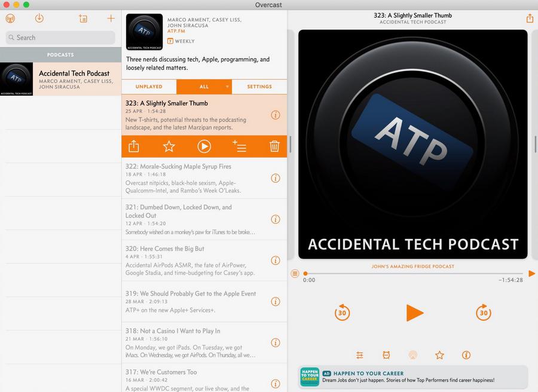The width and height of the screenshot is (538, 392).
Task: Show info for episode 320
Action: (276, 261)
